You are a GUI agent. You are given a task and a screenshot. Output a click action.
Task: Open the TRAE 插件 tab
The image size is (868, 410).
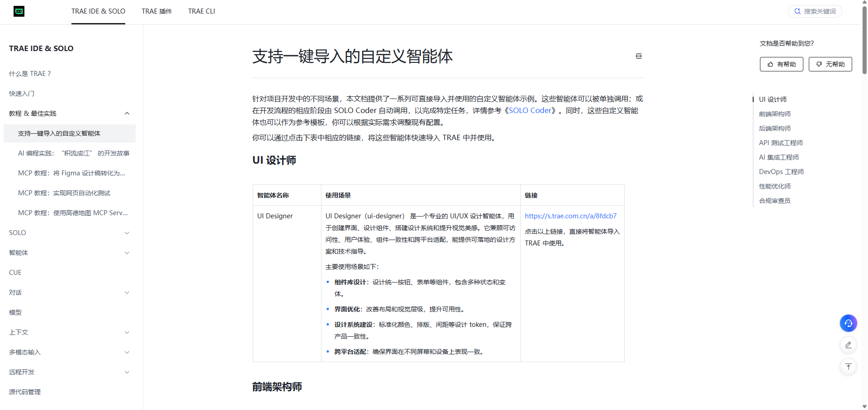pyautogui.click(x=156, y=11)
